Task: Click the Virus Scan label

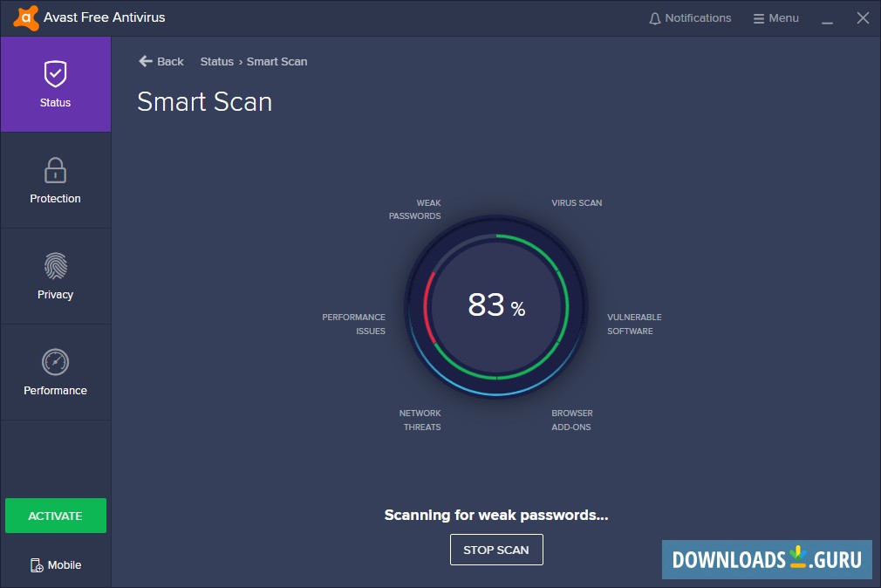Action: coord(577,202)
